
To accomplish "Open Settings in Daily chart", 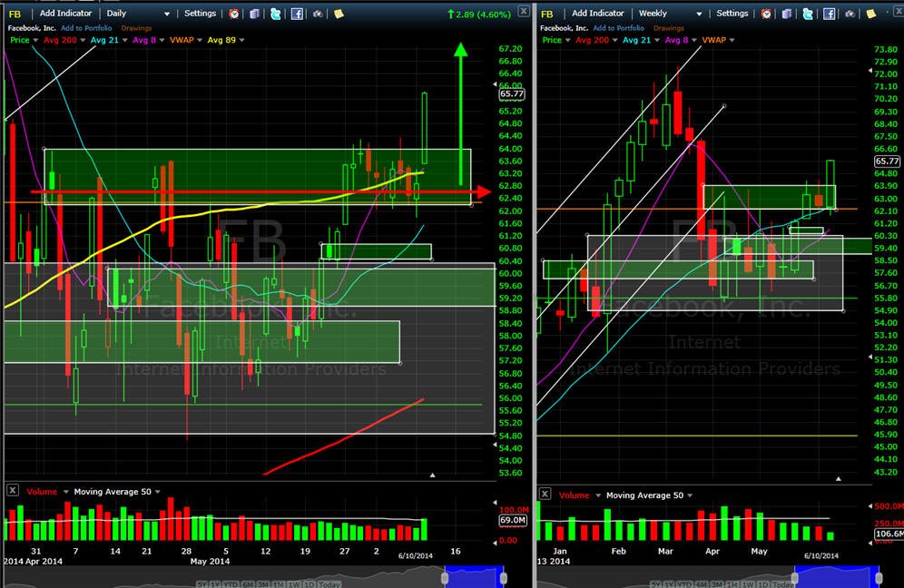I will pos(200,14).
